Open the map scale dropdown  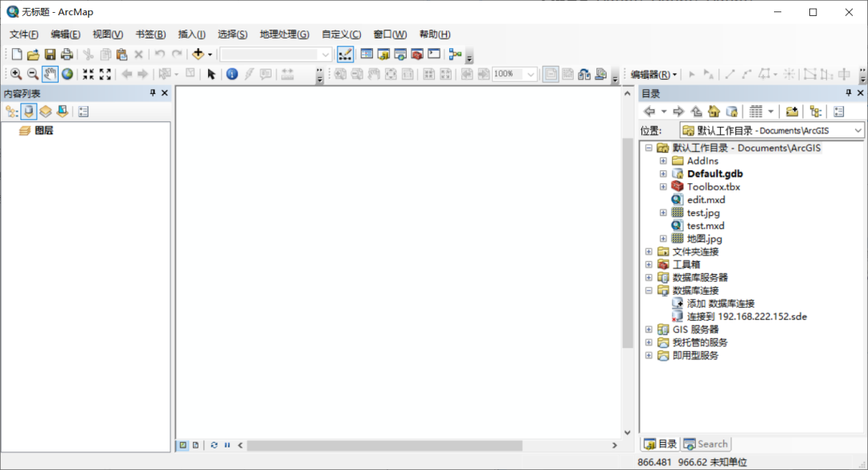click(x=325, y=55)
